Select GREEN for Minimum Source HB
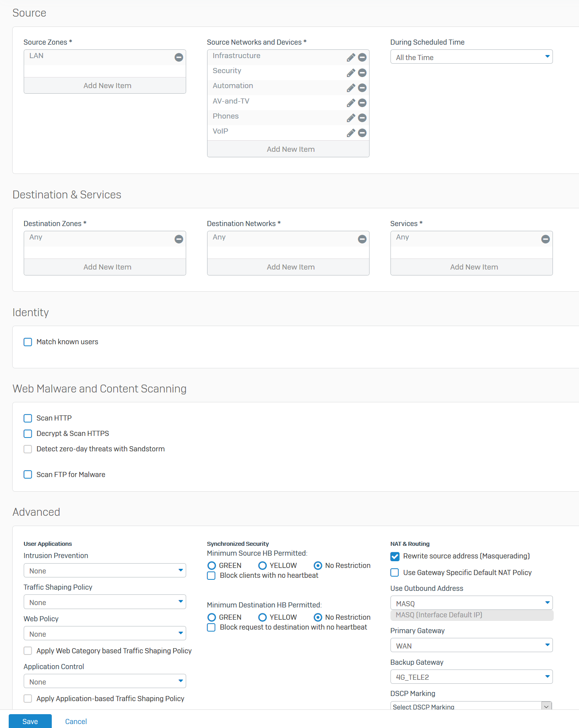579x728 pixels. [x=211, y=566]
